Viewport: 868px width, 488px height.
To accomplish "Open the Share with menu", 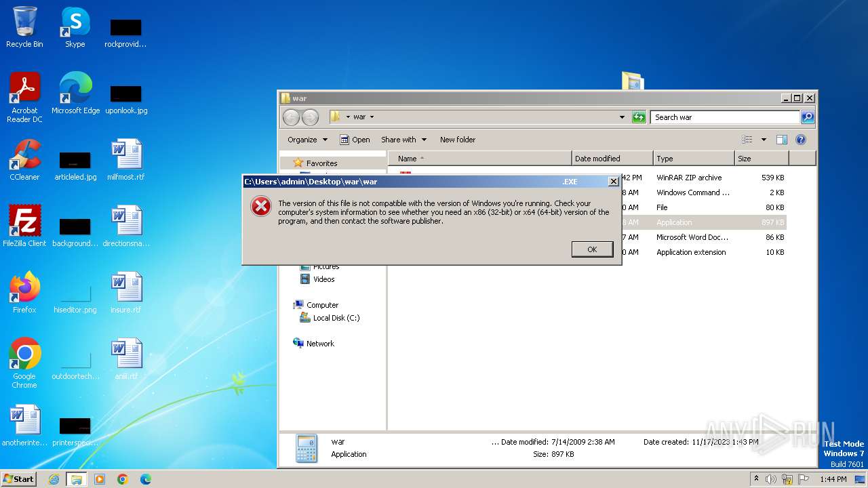I will (403, 140).
